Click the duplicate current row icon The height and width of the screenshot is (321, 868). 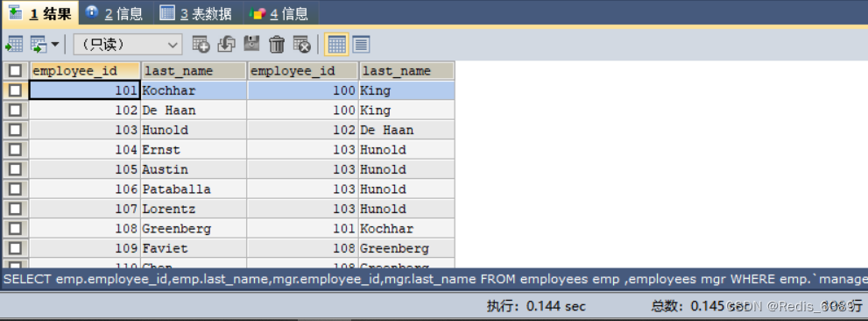click(x=226, y=45)
